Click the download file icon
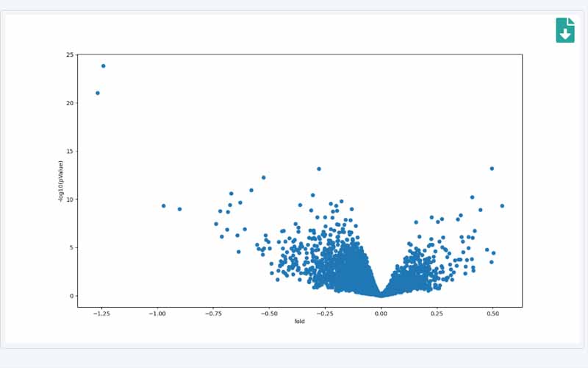 coord(564,30)
